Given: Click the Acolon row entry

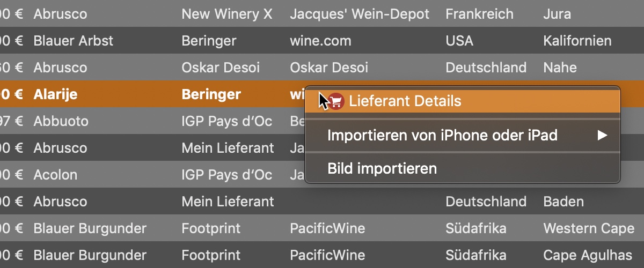Looking at the screenshot, I should click(x=55, y=175).
